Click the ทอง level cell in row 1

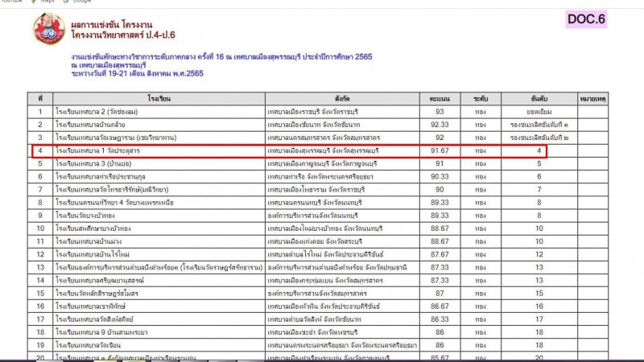pos(481,112)
